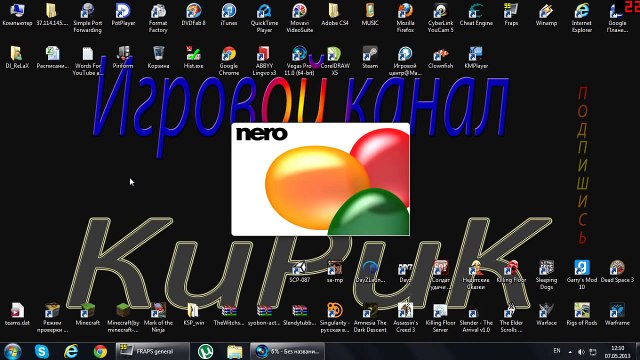Open uTorrent from the taskbar
This screenshot has width=640, height=360.
(x=205, y=351)
